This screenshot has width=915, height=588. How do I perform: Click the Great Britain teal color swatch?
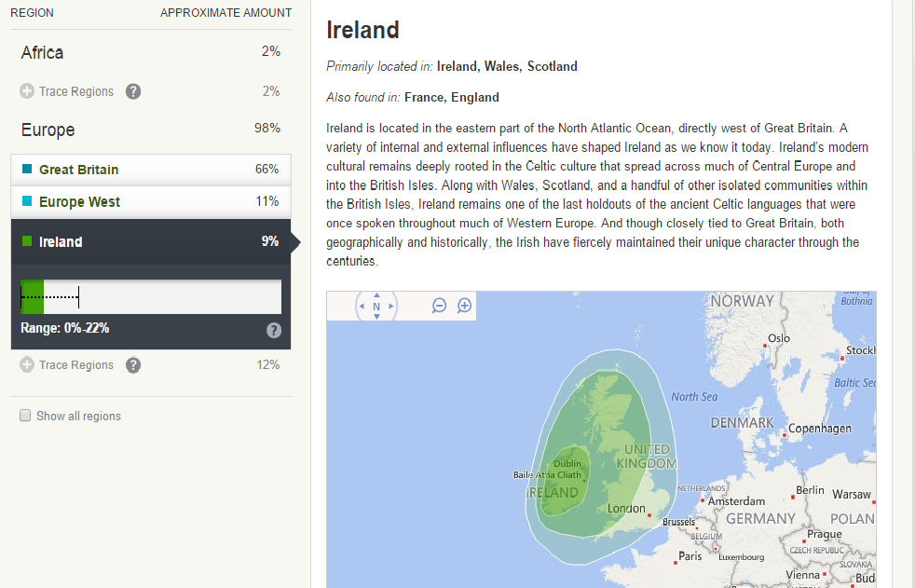pos(26,170)
